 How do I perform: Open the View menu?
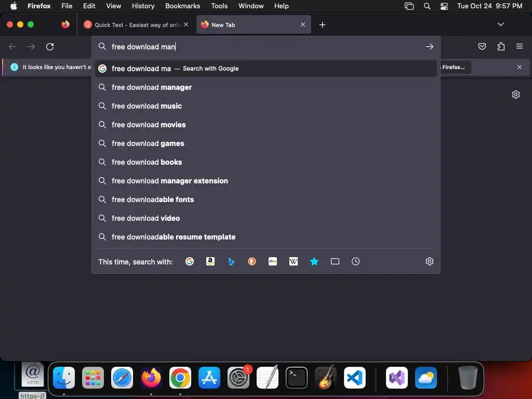tap(113, 6)
